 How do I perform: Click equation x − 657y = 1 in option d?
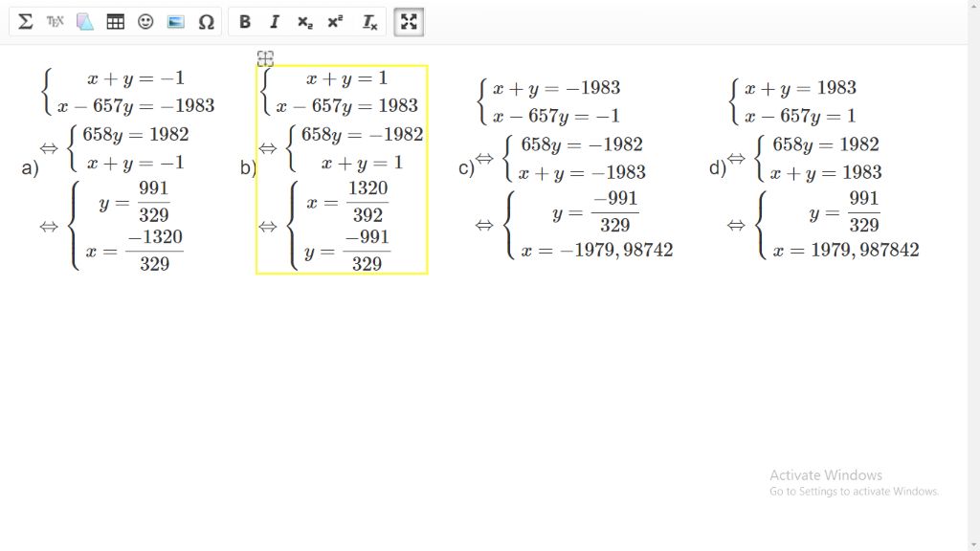tap(800, 116)
